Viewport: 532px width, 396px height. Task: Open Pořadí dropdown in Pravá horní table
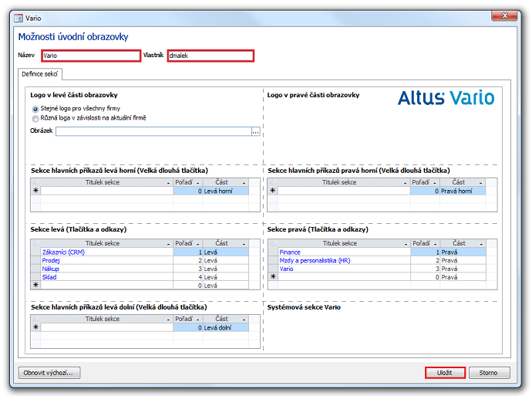click(435, 183)
